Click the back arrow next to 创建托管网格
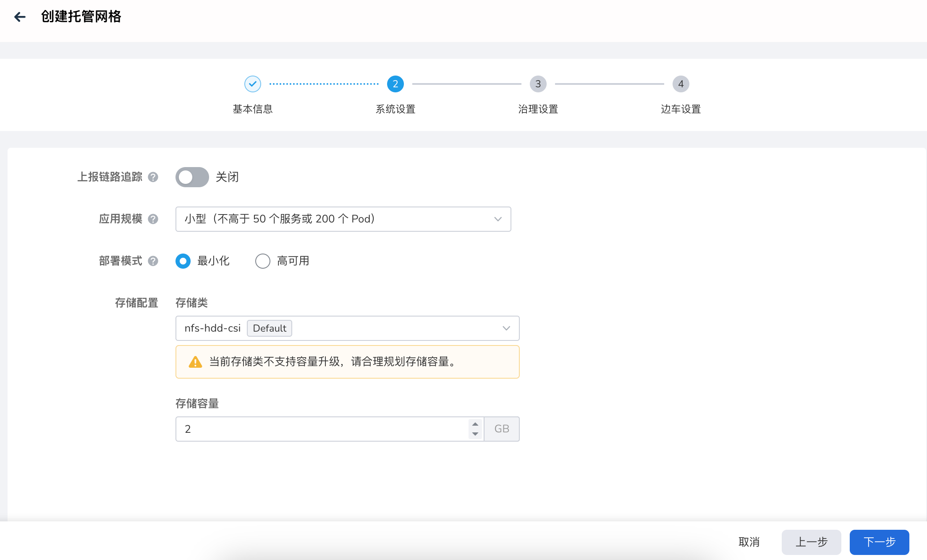927x560 pixels. [20, 17]
